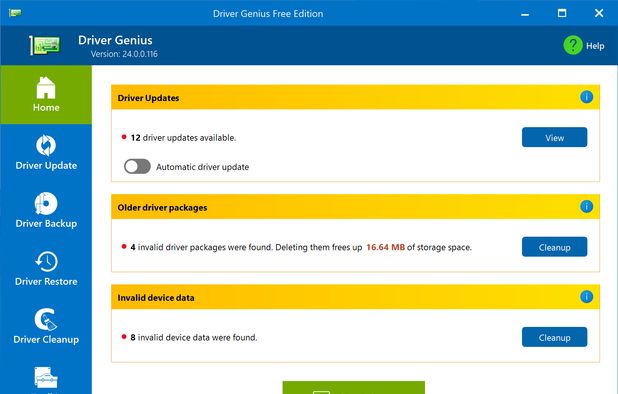This screenshot has height=394, width=618.
Task: Click the Driver Genius circuit board logo
Action: (45, 45)
